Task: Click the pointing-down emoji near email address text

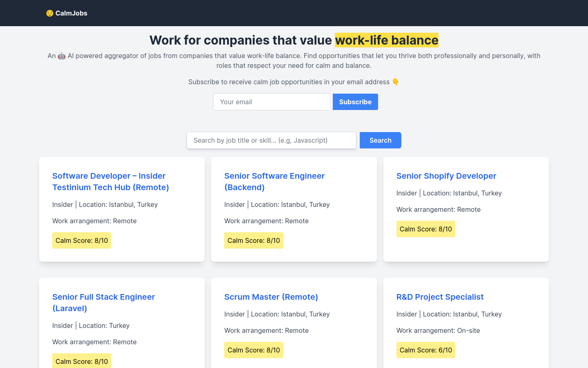Action: (396, 82)
